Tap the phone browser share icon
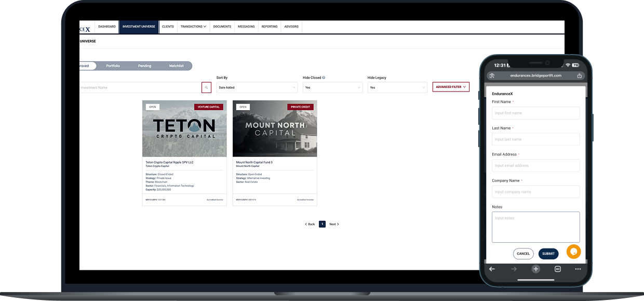The image size is (644, 301). click(579, 76)
